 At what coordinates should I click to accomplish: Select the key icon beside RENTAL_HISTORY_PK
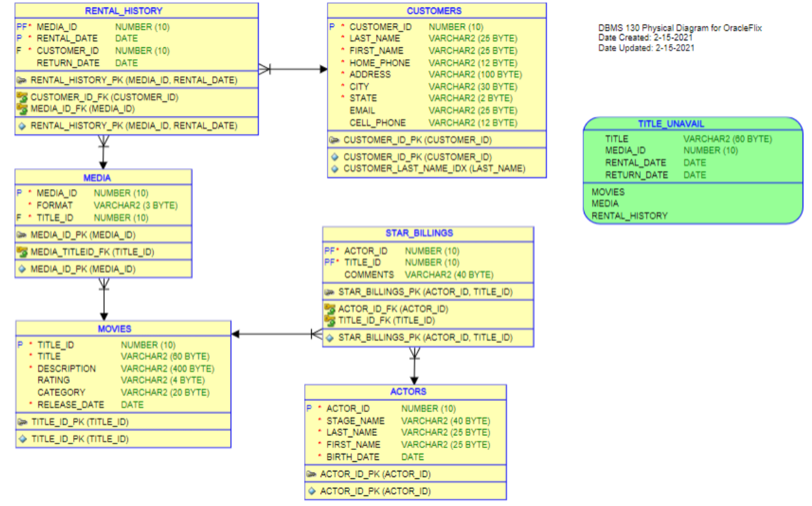[x=23, y=80]
